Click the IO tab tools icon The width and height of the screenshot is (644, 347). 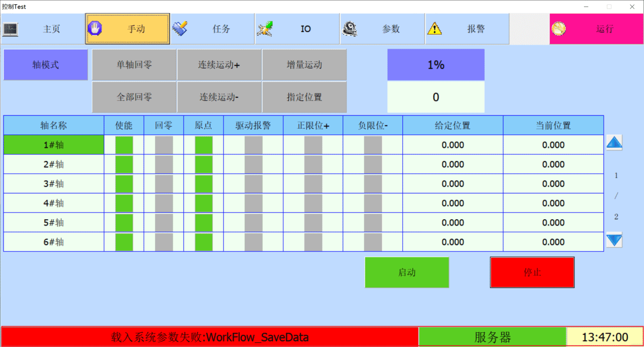265,29
